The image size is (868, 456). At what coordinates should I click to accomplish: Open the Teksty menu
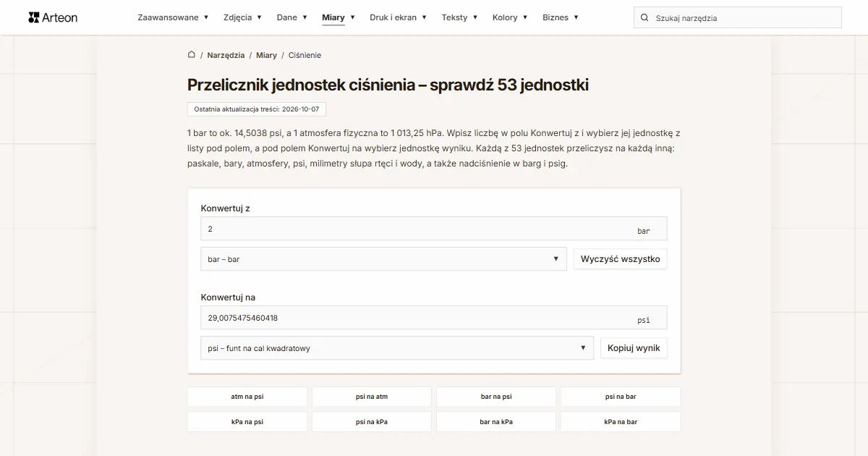[x=459, y=17]
